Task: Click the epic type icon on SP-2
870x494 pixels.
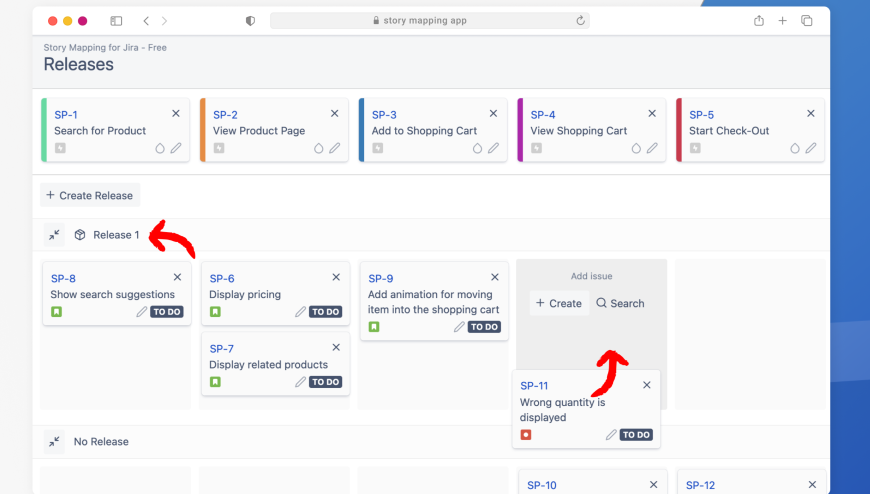Action: pyautogui.click(x=219, y=148)
